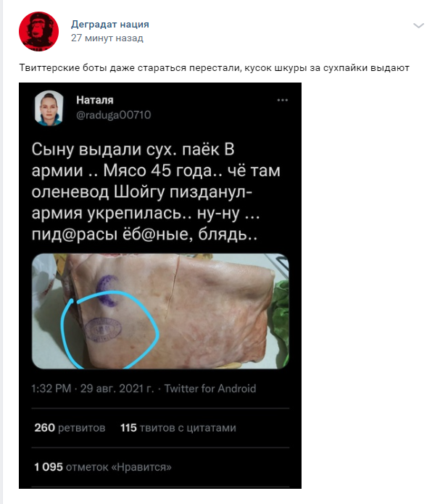
Task: Click the tweet text starting 'Сыну выдали сух. паёк'
Action: coord(156,192)
